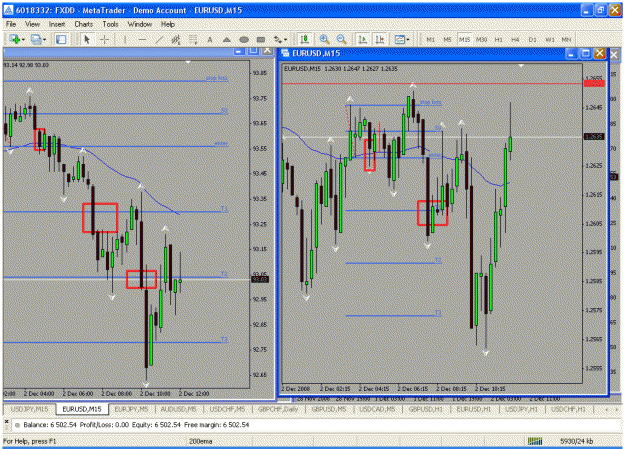
Task: Open the Templates dropdown arrow
Action: [408, 39]
